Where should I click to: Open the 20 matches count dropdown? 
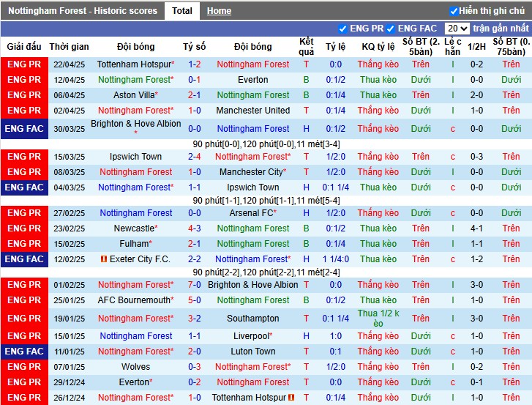[x=457, y=29]
